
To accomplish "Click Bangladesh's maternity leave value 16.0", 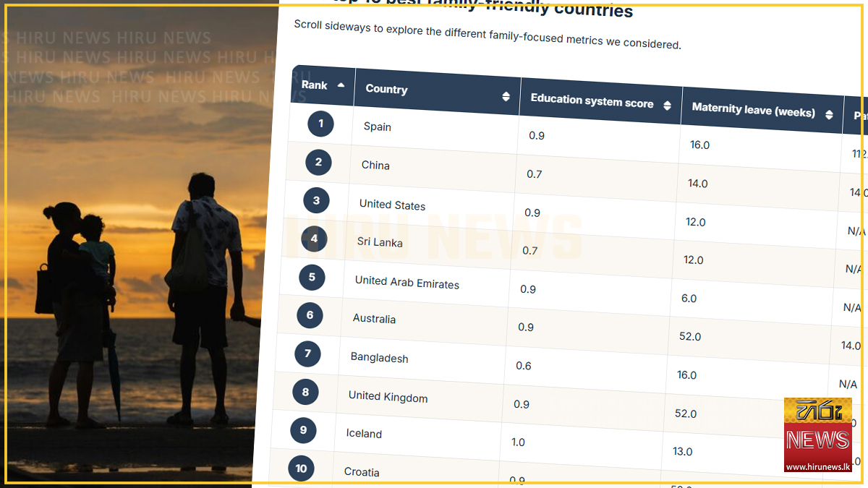I will [687, 374].
